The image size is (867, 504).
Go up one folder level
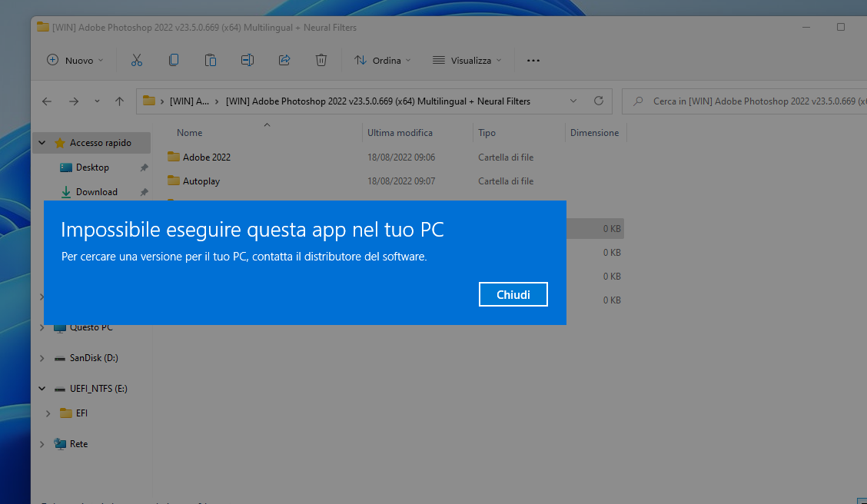click(x=119, y=101)
